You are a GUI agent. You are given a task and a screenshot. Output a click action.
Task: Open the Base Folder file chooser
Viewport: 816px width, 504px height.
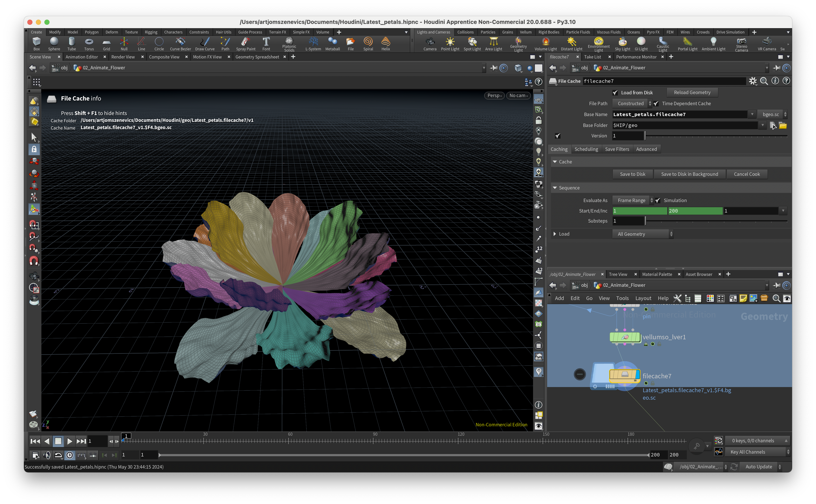pos(773,125)
